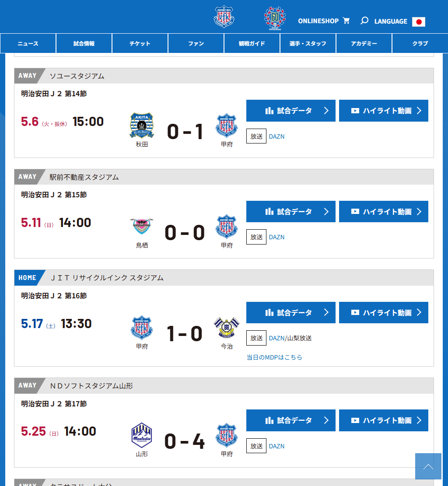
Task: Open the ONLINESHOP cart icon
Action: (x=346, y=21)
